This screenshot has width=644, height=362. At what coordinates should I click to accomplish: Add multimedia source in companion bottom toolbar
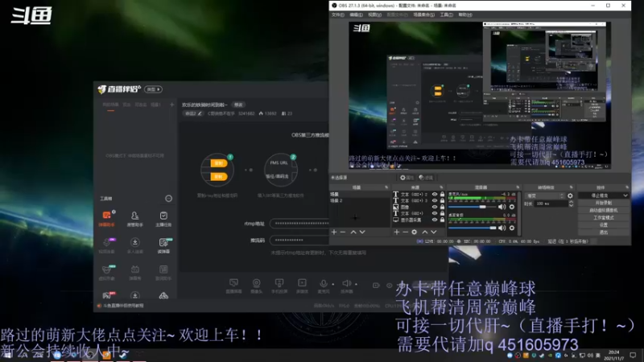(302, 286)
